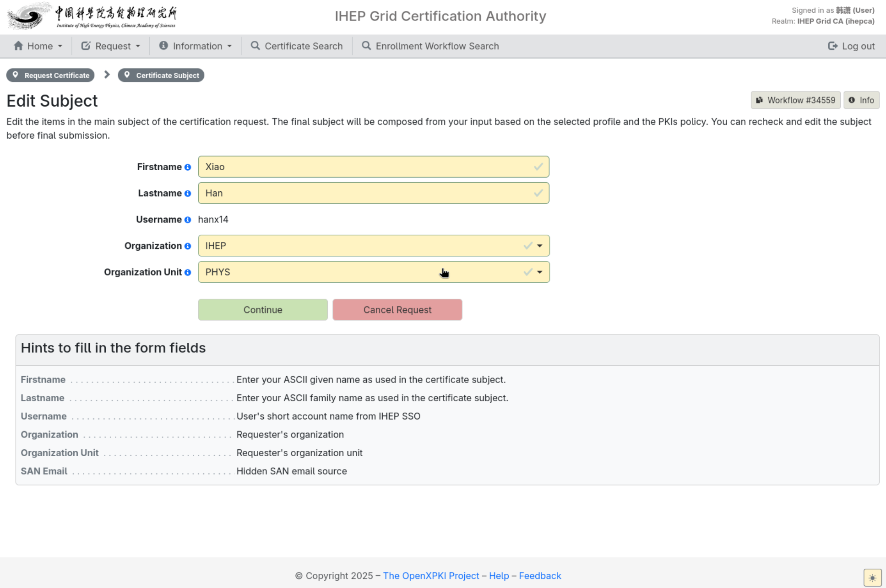Viewport: 886px width, 588px height.
Task: Open the Organization IHEP dropdown
Action: click(x=374, y=246)
